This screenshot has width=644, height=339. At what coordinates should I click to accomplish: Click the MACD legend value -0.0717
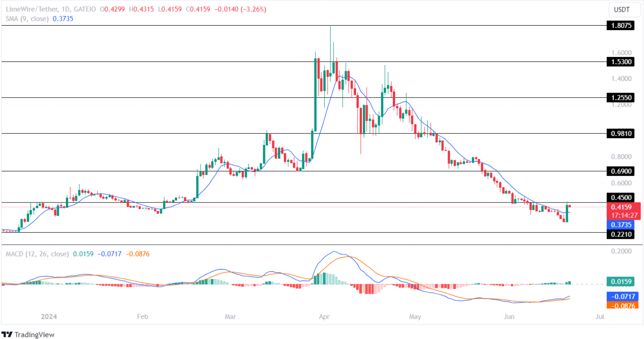pyautogui.click(x=109, y=254)
